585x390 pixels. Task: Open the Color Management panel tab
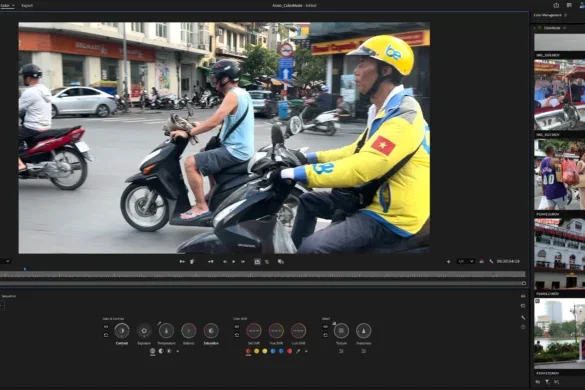(x=547, y=15)
